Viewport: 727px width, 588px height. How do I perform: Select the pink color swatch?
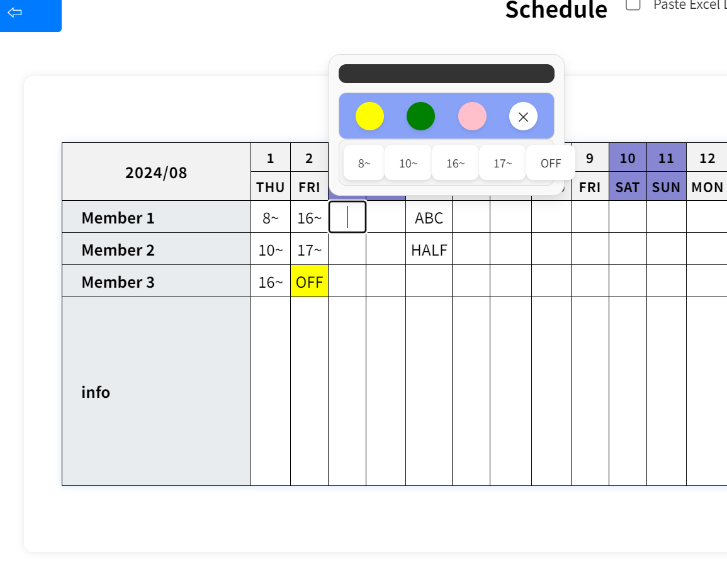[x=472, y=116]
